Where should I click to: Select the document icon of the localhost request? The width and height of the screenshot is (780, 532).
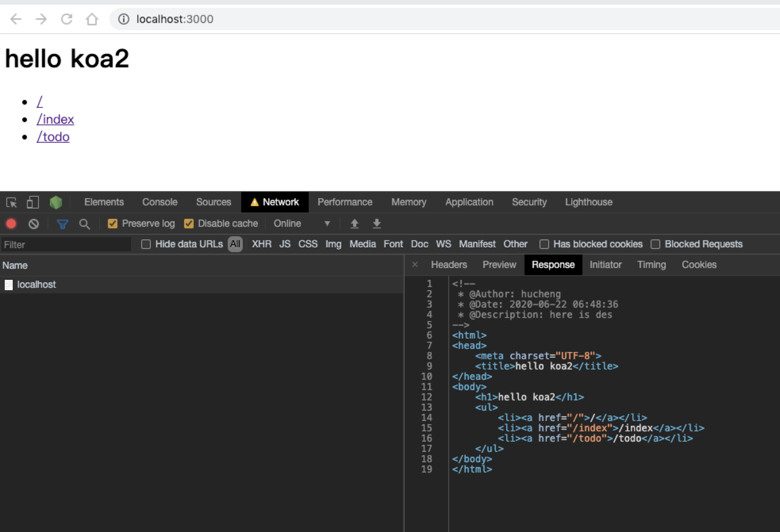pyautogui.click(x=9, y=285)
